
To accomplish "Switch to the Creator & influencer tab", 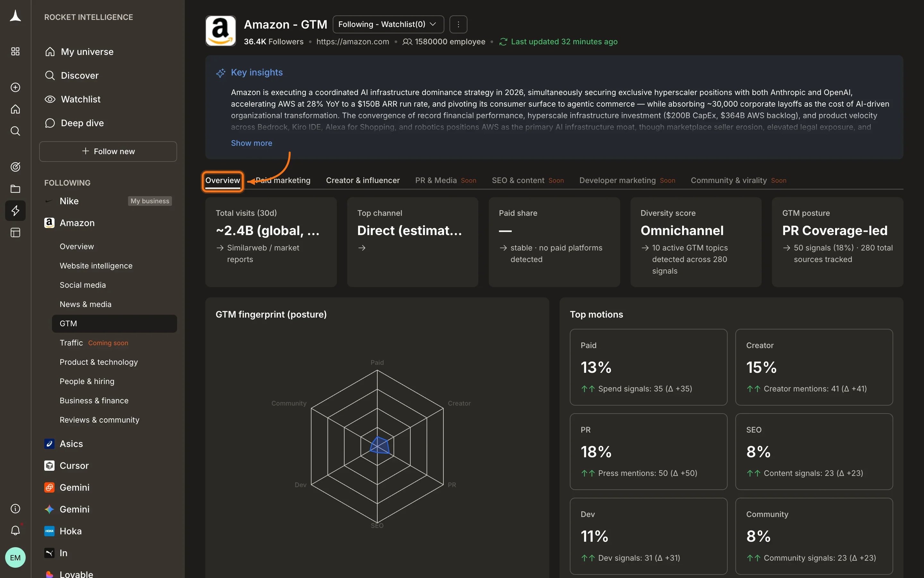I will [363, 180].
